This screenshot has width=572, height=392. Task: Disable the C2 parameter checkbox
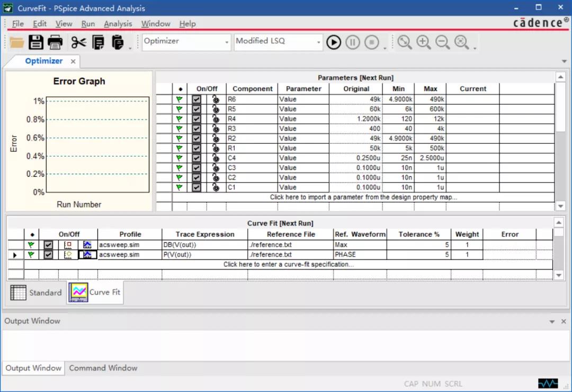196,178
